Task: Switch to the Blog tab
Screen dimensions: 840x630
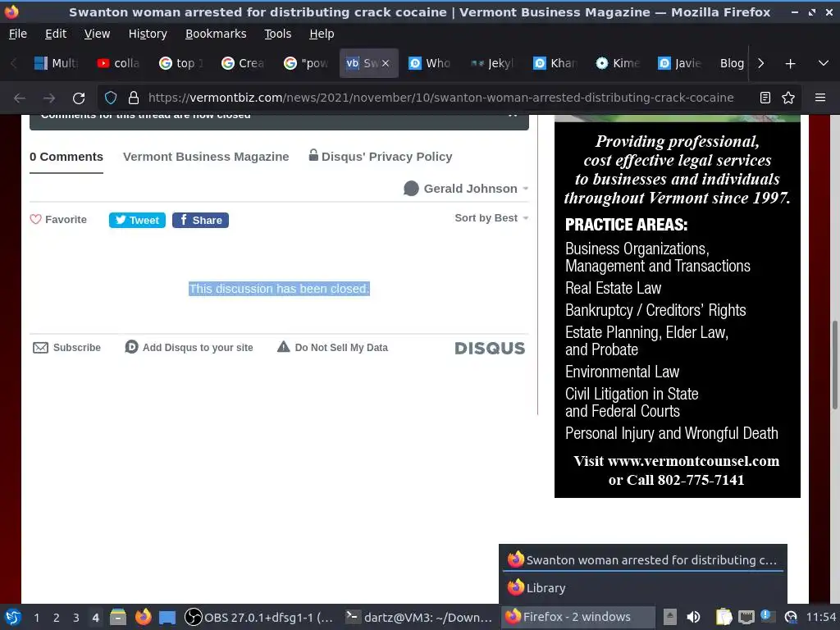Action: 731,63
